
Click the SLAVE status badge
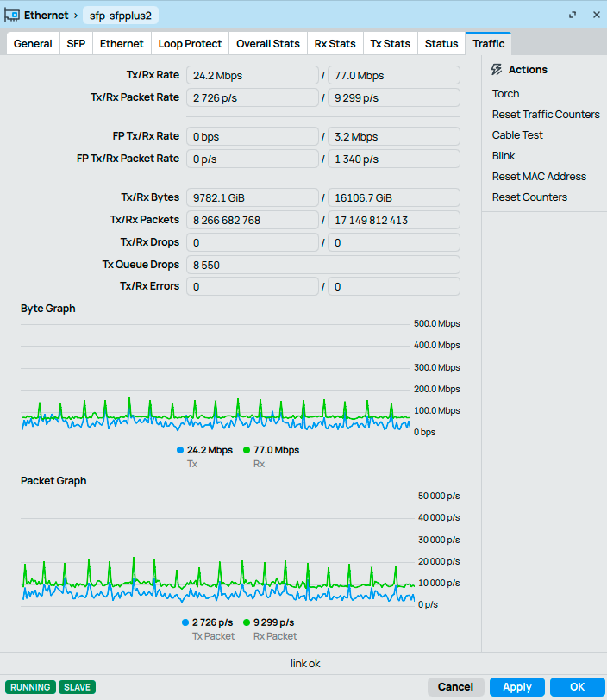pos(78,687)
